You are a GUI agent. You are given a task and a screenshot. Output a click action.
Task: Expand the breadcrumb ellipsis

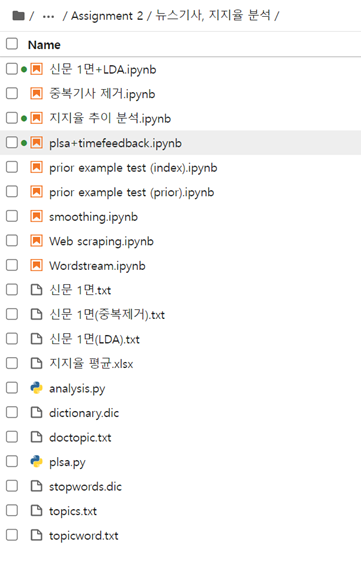coord(48,16)
